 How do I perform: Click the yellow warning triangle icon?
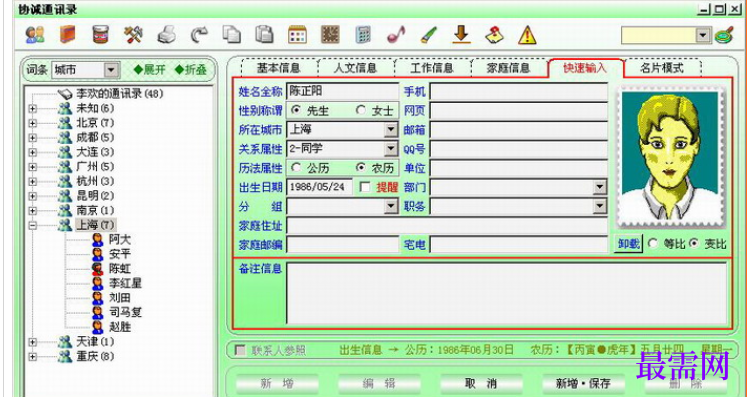point(527,35)
